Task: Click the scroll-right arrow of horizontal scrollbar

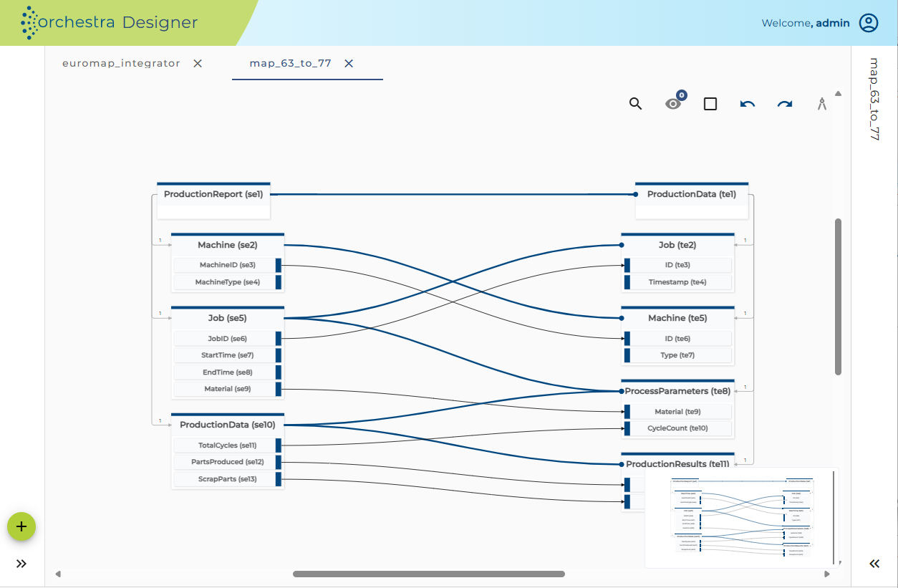Action: point(827,574)
